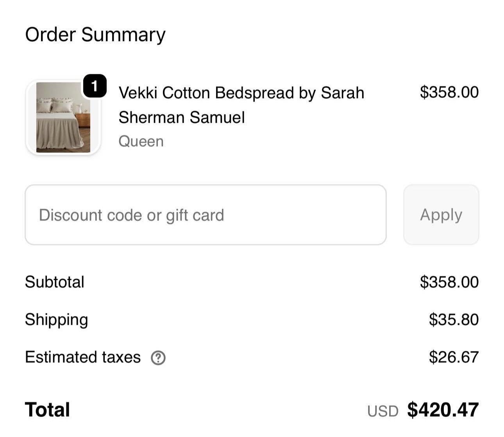Screen dimensions: 504x437
Task: Click the word Sarah in the product title
Action: 342,93
